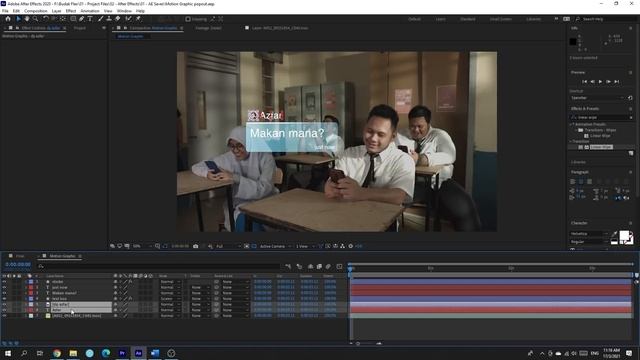Open the Effect menu
Viewport: 640px width, 360px height.
coord(71,11)
